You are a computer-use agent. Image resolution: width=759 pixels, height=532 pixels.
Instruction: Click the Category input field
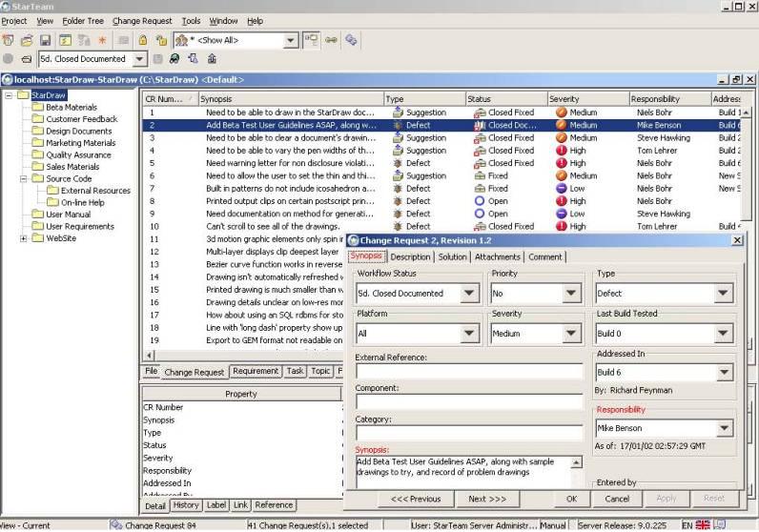pyautogui.click(x=469, y=433)
